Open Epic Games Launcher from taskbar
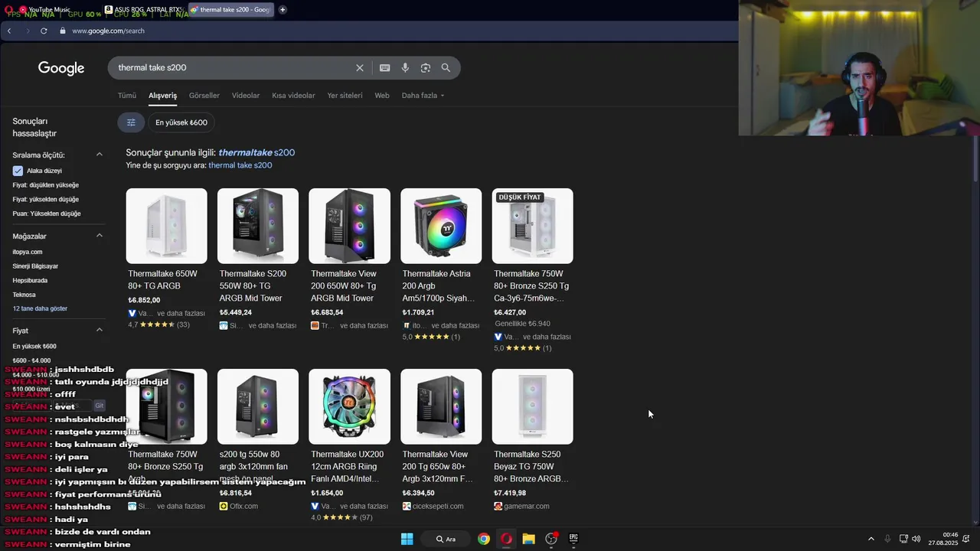The width and height of the screenshot is (980, 551). [573, 539]
